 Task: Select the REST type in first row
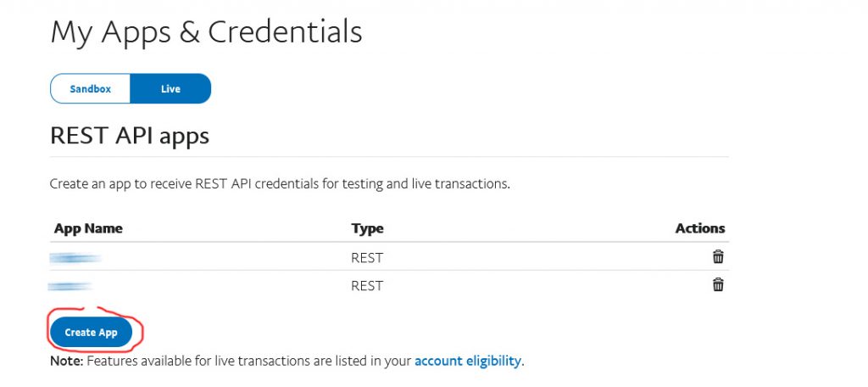[x=367, y=257]
